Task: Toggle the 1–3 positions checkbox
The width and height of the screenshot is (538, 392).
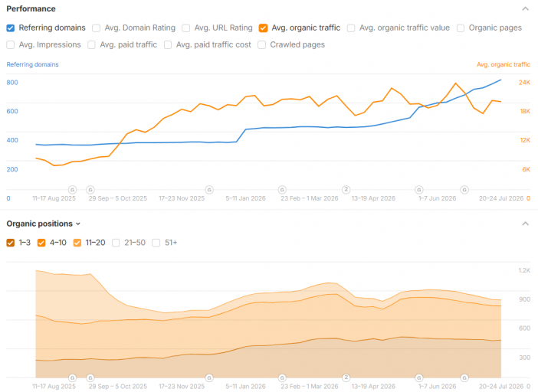Action: pos(11,243)
